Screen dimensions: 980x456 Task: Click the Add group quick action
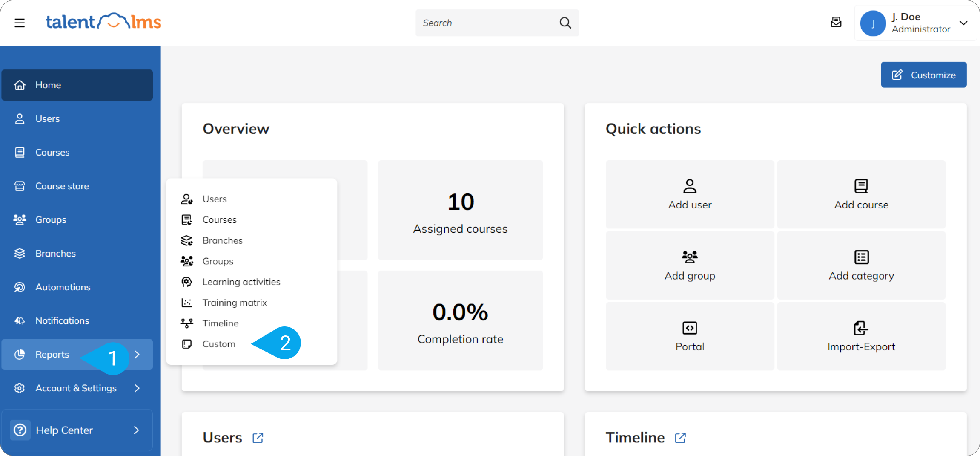pos(690,265)
